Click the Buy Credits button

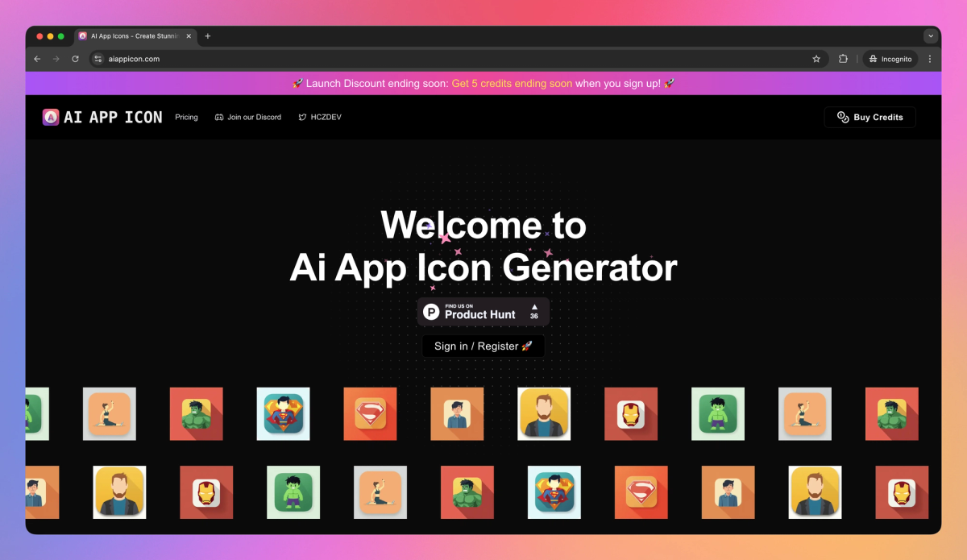[x=869, y=117]
